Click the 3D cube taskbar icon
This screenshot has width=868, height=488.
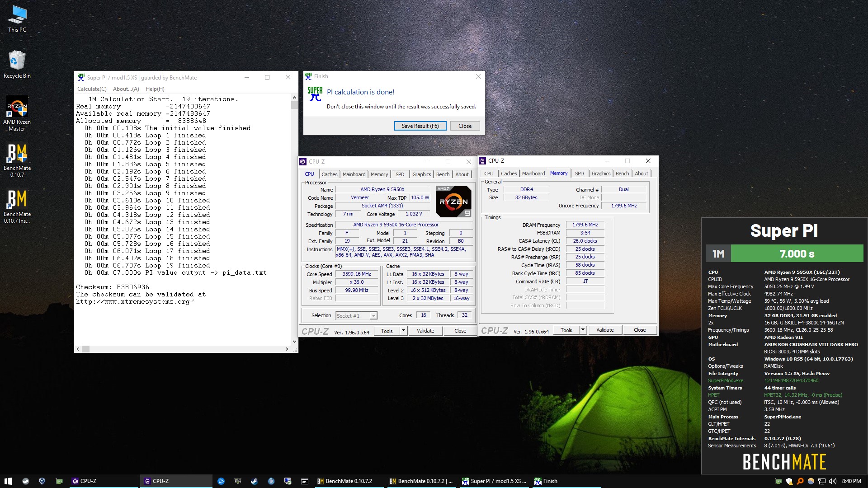[42, 481]
